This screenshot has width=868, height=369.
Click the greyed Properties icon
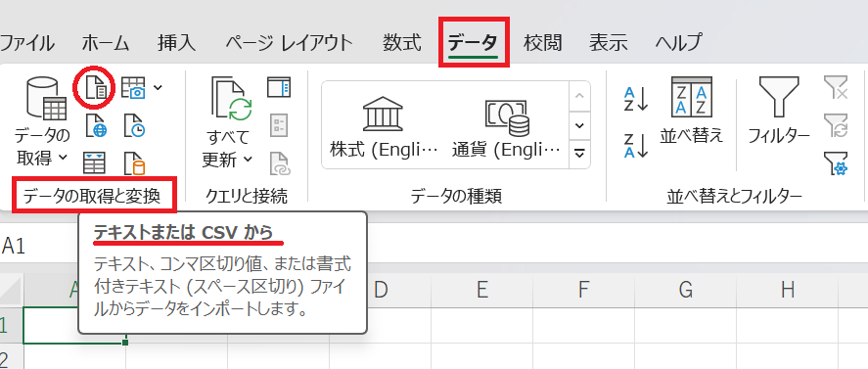coord(279,125)
